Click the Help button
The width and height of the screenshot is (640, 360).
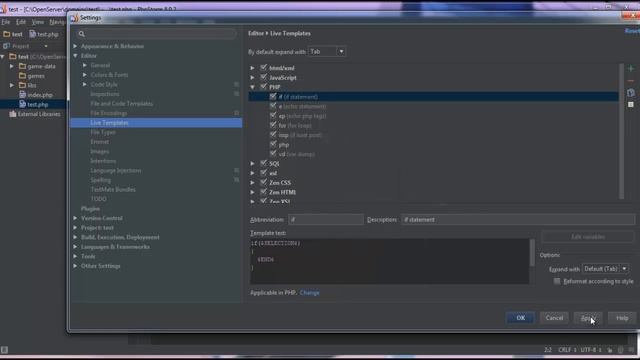click(x=622, y=318)
